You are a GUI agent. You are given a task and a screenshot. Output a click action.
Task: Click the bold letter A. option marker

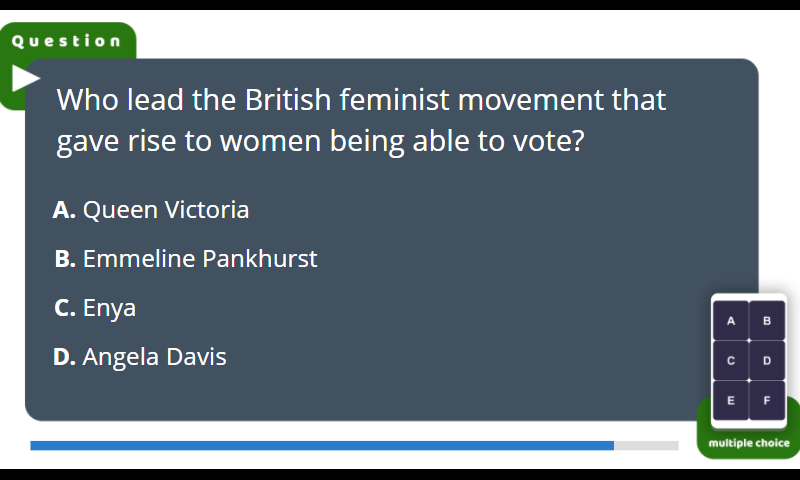[x=64, y=210]
